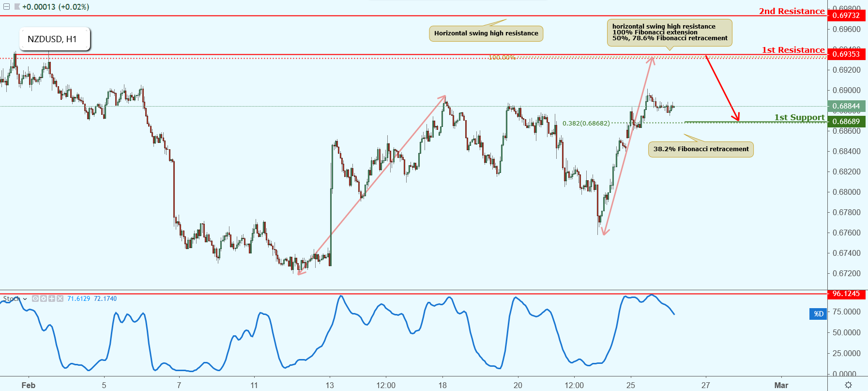Click the %D scale label on stochastic pane

point(818,314)
